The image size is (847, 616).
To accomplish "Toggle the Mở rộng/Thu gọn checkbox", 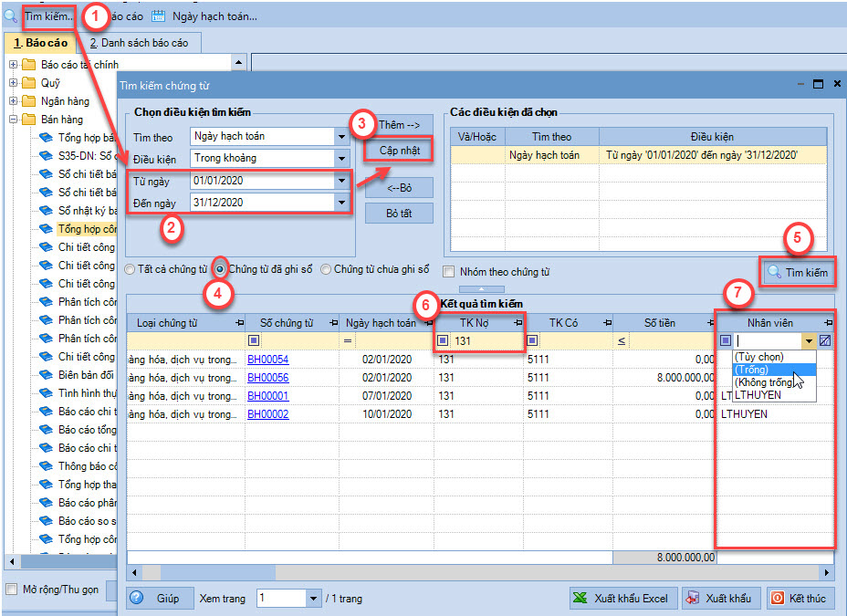I will [x=11, y=589].
